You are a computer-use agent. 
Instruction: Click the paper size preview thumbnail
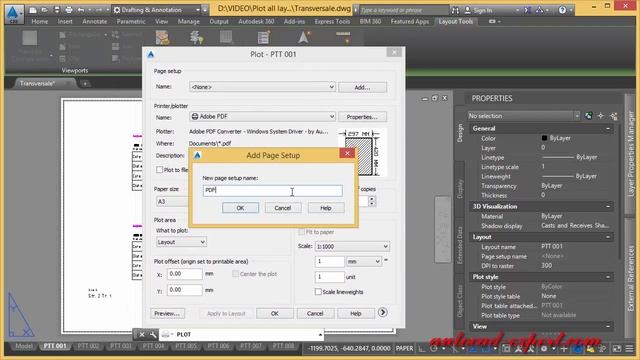coord(362,153)
